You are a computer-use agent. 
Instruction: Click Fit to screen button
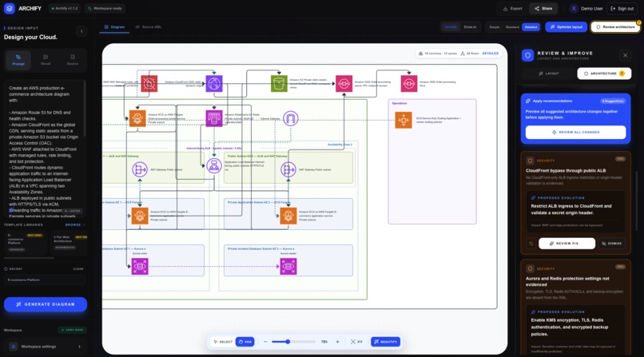tap(356, 342)
